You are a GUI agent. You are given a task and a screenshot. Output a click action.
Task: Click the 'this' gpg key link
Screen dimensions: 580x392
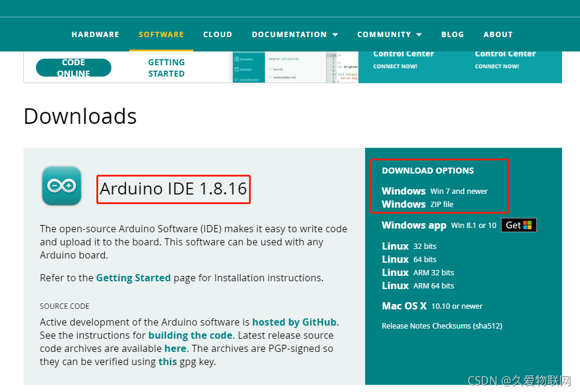[168, 361]
